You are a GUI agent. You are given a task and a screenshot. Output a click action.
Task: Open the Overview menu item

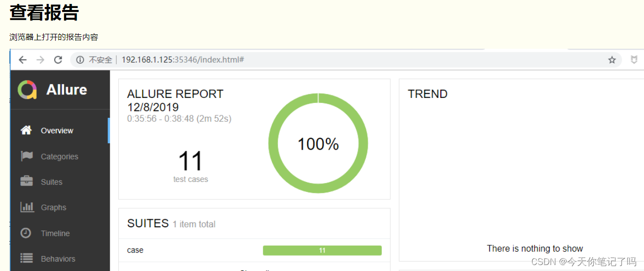click(x=60, y=131)
